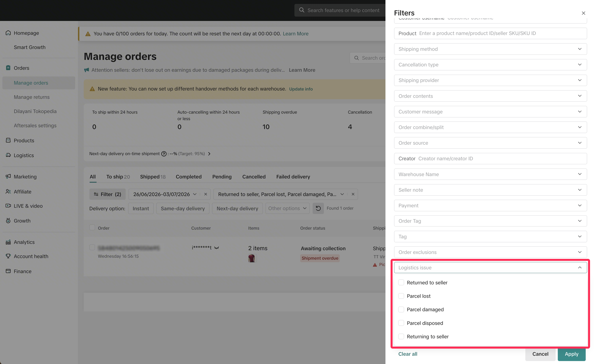The image size is (594, 364).
Task: Click the LIVE & video camera icon
Action: pyautogui.click(x=8, y=206)
